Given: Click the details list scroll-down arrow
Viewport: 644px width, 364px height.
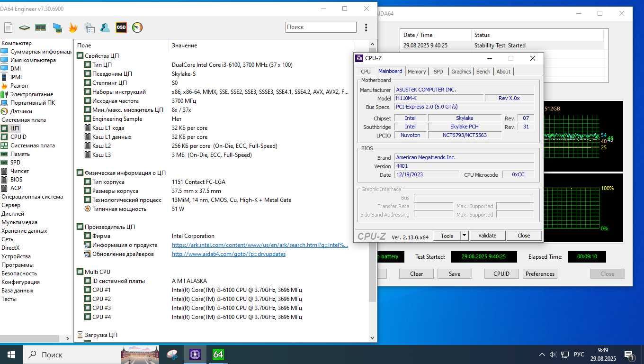Looking at the screenshot, I should (372, 338).
